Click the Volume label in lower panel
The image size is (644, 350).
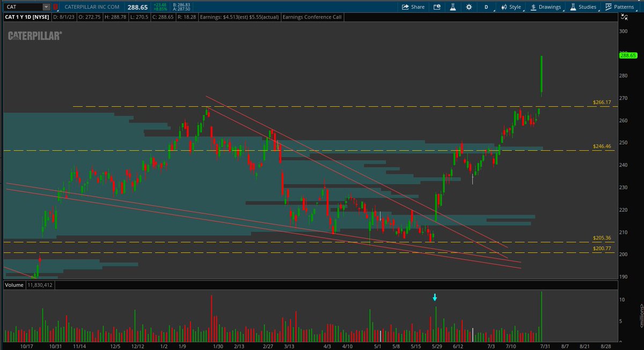[x=14, y=285]
